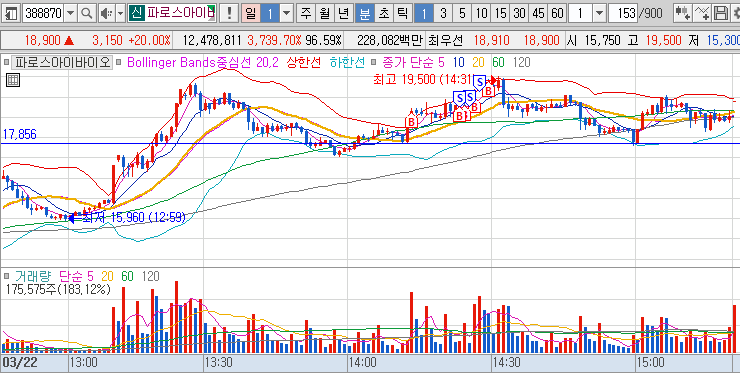Image resolution: width=740 pixels, height=373 pixels.
Task: Open chart settings gear icon
Action: [x=736, y=13]
